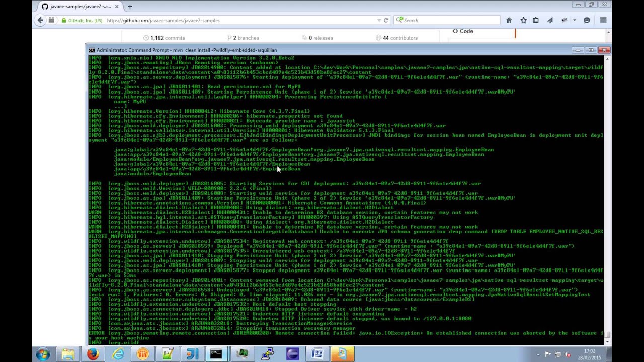This screenshot has height=362, width=644.
Task: Click line "java:module/EmployeeBean"
Action: pyautogui.click(x=152, y=174)
